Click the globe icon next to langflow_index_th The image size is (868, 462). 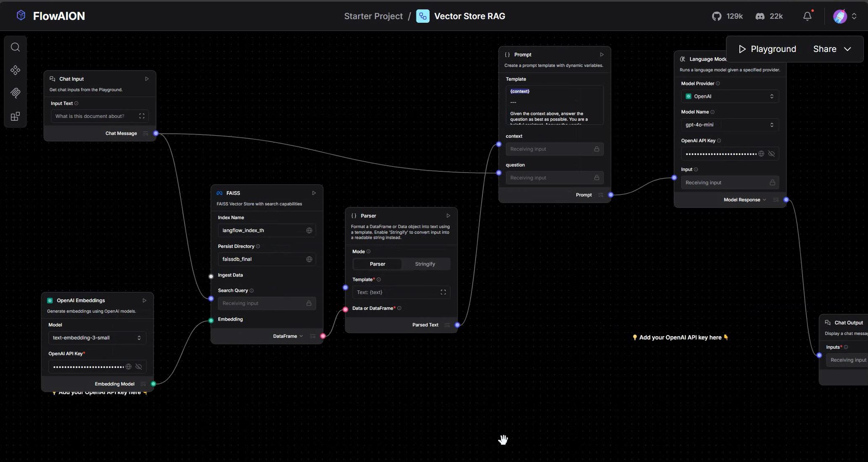[309, 230]
